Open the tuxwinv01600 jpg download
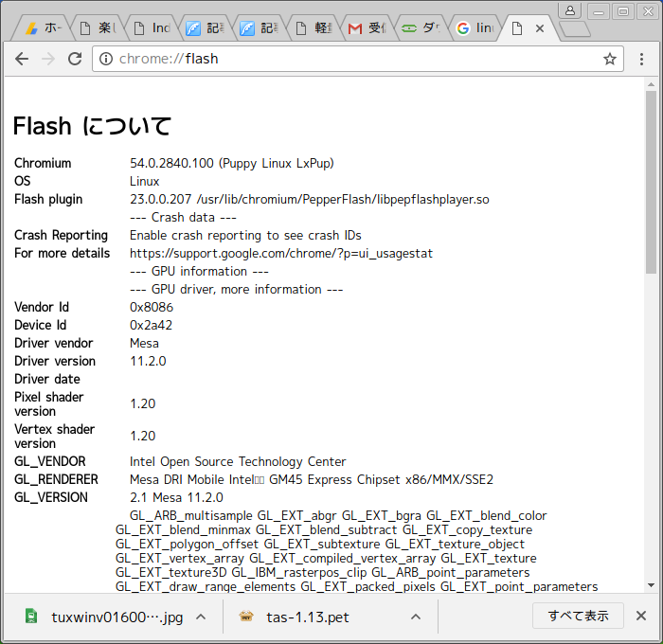The width and height of the screenshot is (663, 644). [103, 617]
